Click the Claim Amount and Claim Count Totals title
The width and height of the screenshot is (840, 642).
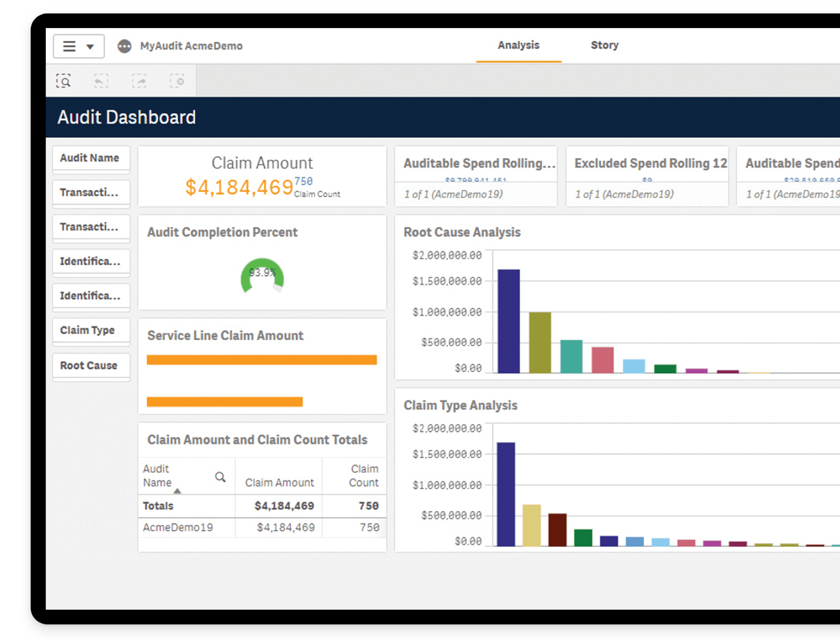pyautogui.click(x=257, y=440)
